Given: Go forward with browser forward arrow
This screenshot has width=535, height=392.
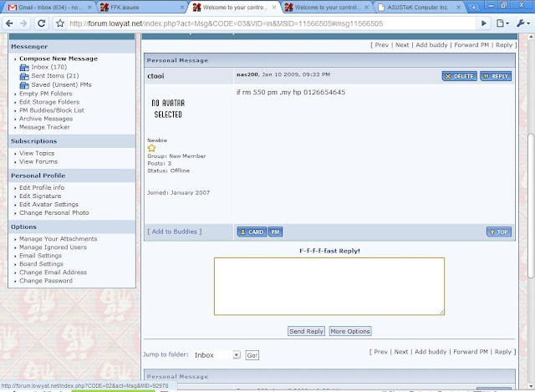Looking at the screenshot, I should (23, 23).
